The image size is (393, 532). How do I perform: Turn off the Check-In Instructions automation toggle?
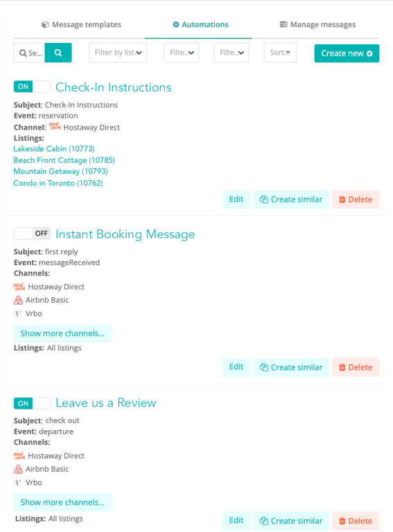pyautogui.click(x=32, y=87)
